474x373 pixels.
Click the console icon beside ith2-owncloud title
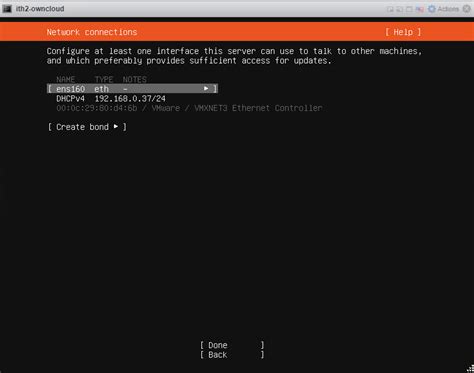pyautogui.click(x=7, y=9)
